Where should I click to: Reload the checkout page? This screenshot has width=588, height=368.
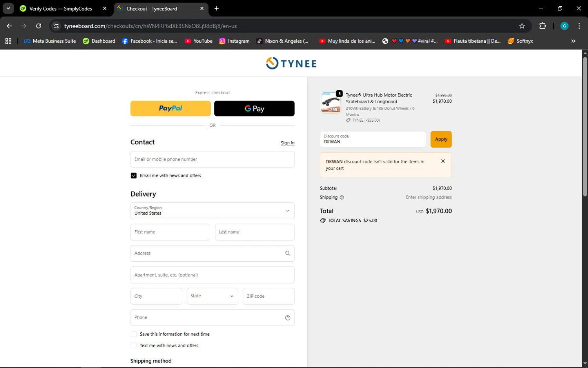click(x=38, y=26)
